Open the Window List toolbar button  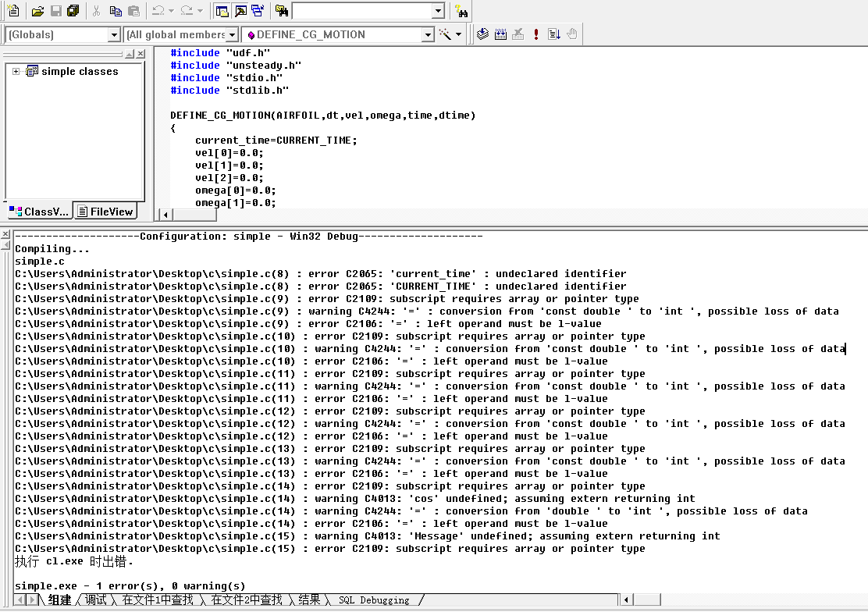[x=257, y=11]
